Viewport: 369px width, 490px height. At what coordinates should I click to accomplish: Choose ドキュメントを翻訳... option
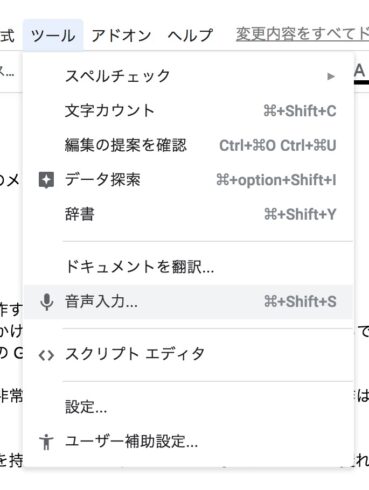[188, 267]
